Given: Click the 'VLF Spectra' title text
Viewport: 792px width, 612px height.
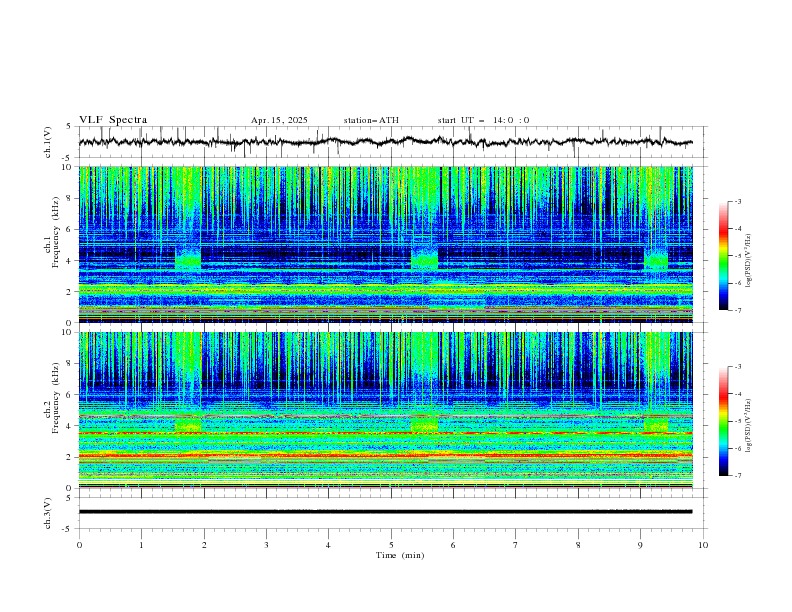Looking at the screenshot, I should 113,120.
